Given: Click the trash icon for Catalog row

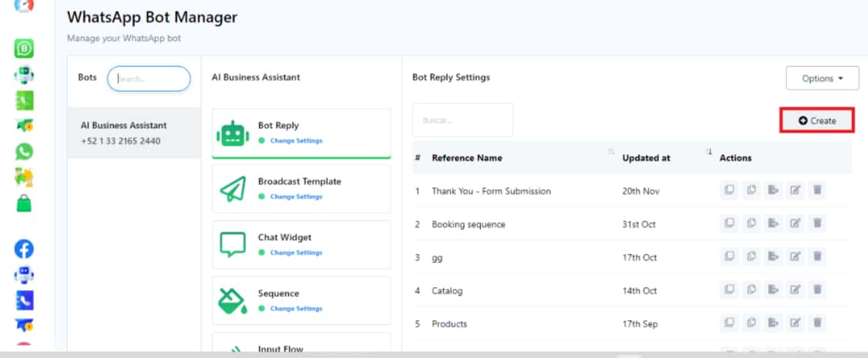Looking at the screenshot, I should (817, 290).
